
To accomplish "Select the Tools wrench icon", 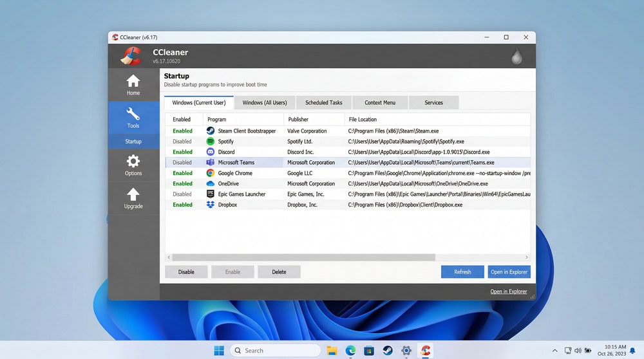I will [x=133, y=114].
